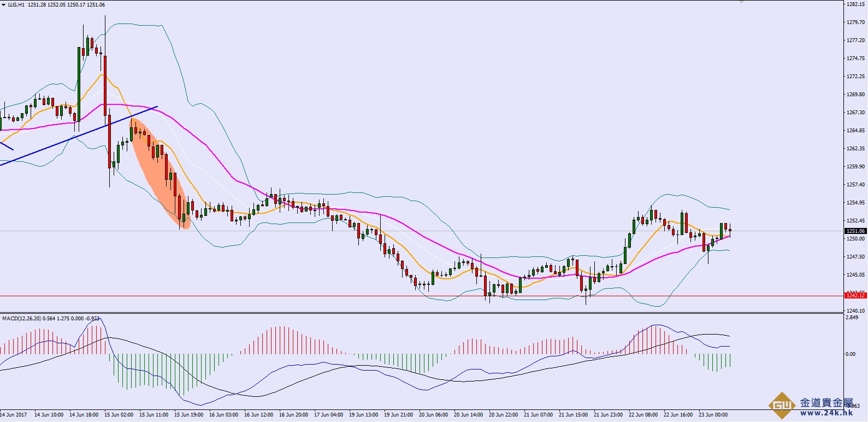Viewport: 868px width, 422px height.
Task: Click the MACD scale value 2.849
Action: (x=852, y=318)
